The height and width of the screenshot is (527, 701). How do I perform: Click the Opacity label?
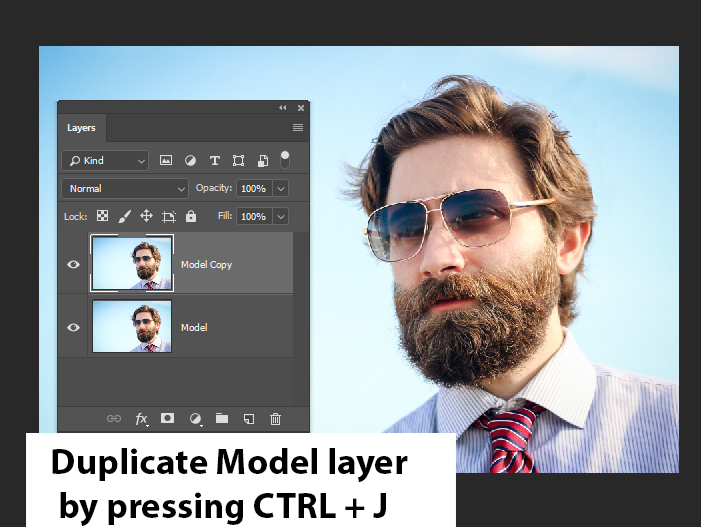tap(214, 188)
